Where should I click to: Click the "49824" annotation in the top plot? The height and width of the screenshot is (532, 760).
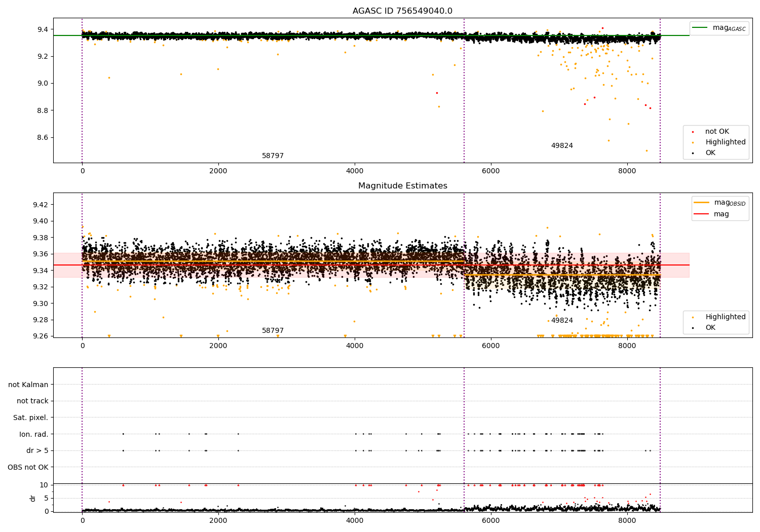point(562,146)
